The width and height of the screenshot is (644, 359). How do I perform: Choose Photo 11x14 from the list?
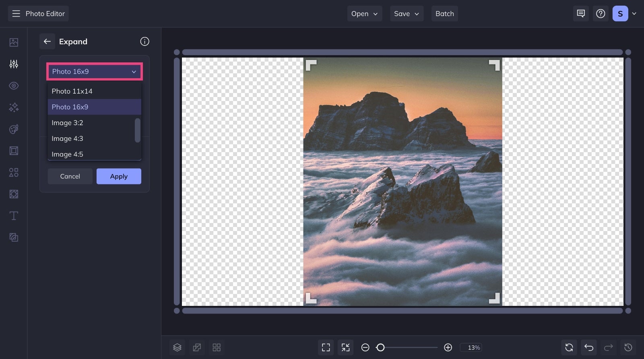(x=95, y=91)
